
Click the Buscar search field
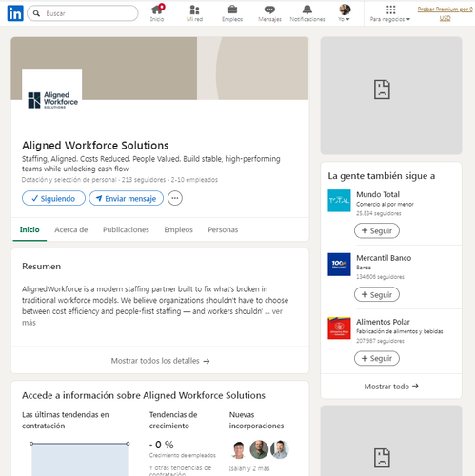click(83, 13)
